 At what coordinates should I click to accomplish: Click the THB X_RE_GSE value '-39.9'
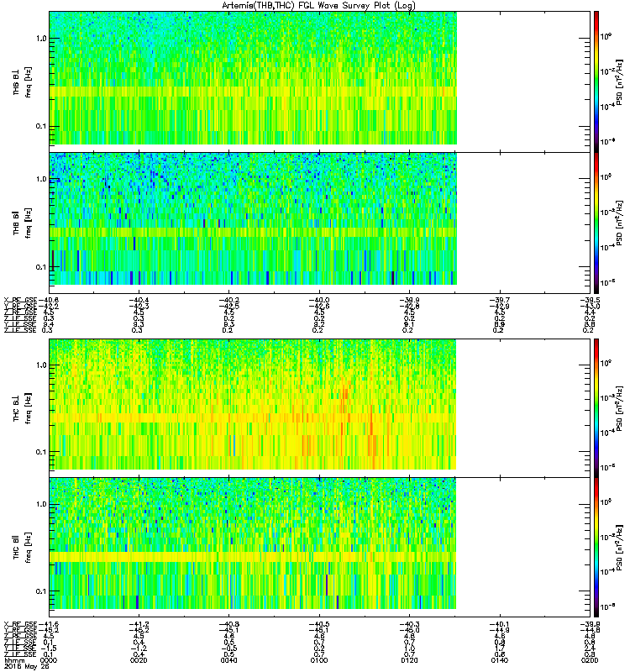410,300
